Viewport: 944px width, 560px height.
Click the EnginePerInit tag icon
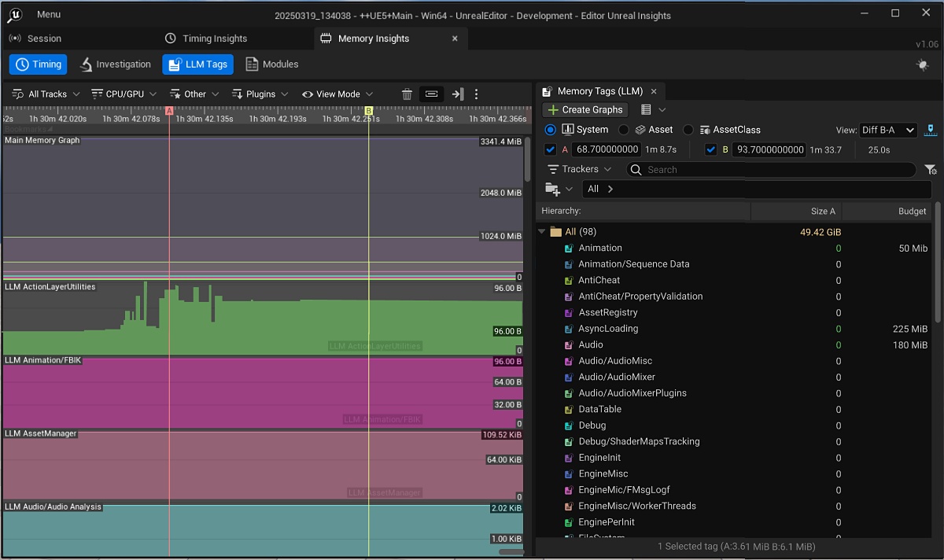pyautogui.click(x=569, y=522)
